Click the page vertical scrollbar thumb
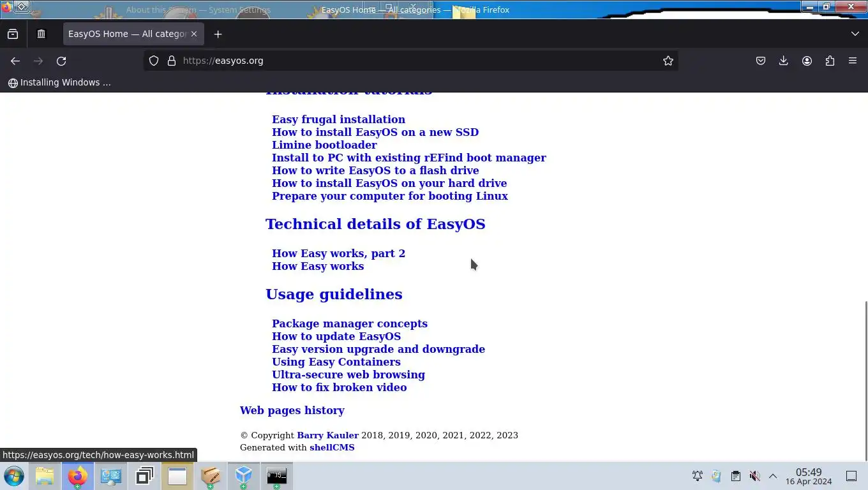Screen dimensions: 868x490 pyautogui.click(x=865, y=380)
